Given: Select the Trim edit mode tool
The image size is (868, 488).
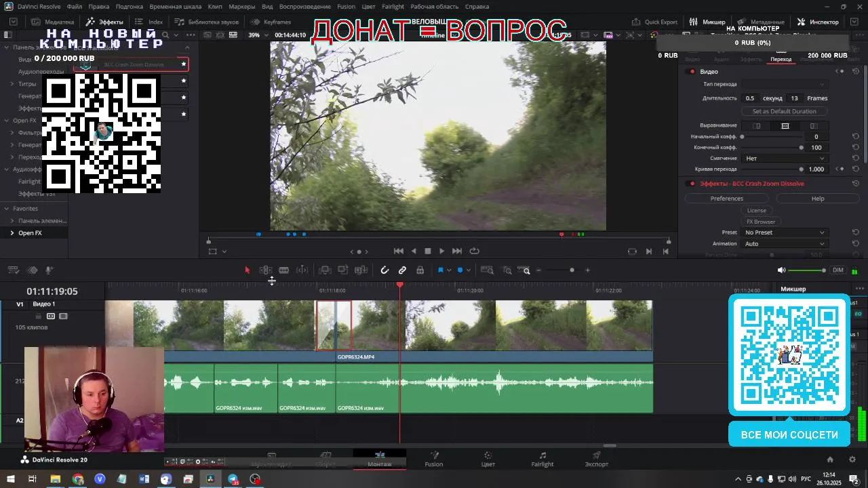Looking at the screenshot, I should (x=266, y=270).
